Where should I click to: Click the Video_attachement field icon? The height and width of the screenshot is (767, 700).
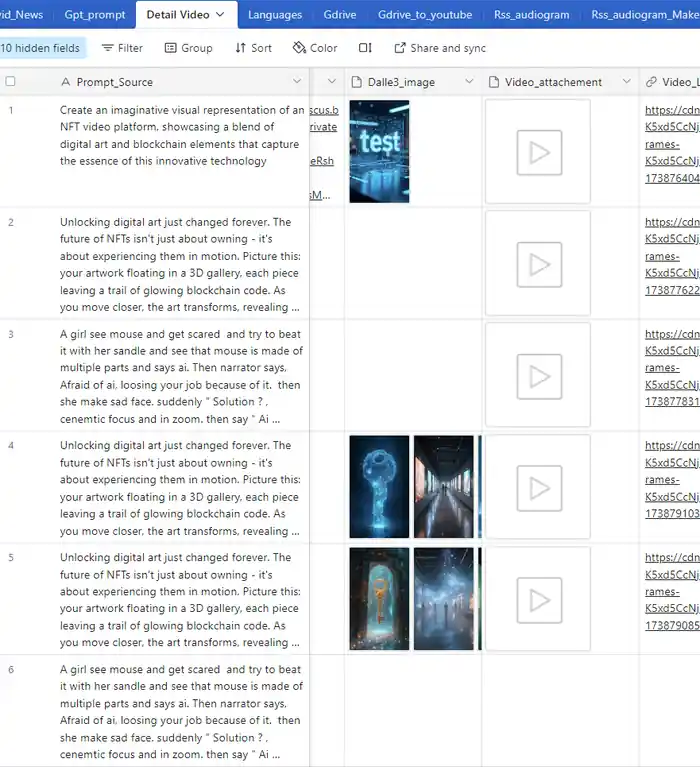(x=494, y=82)
